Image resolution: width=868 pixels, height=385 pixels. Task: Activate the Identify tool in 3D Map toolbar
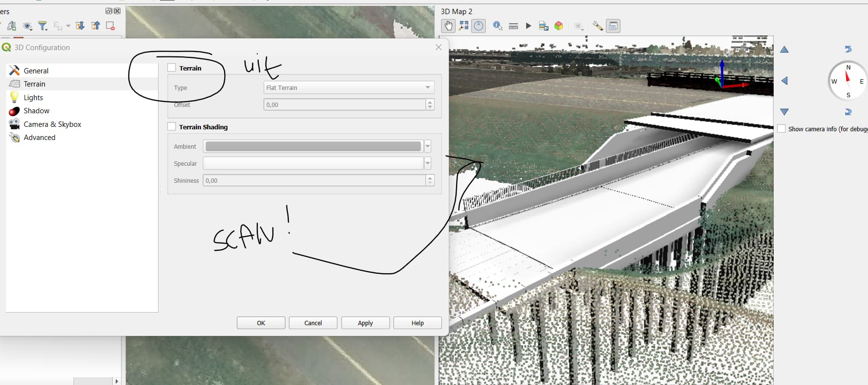(x=497, y=26)
